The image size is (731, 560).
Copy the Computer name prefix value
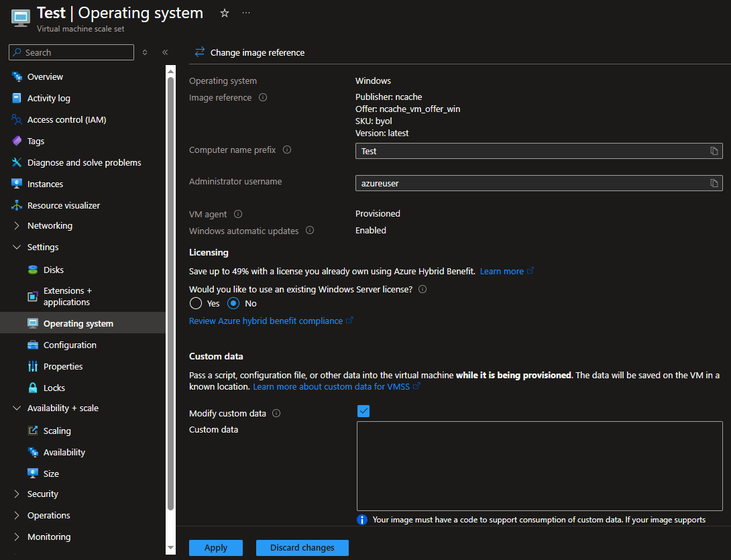714,151
